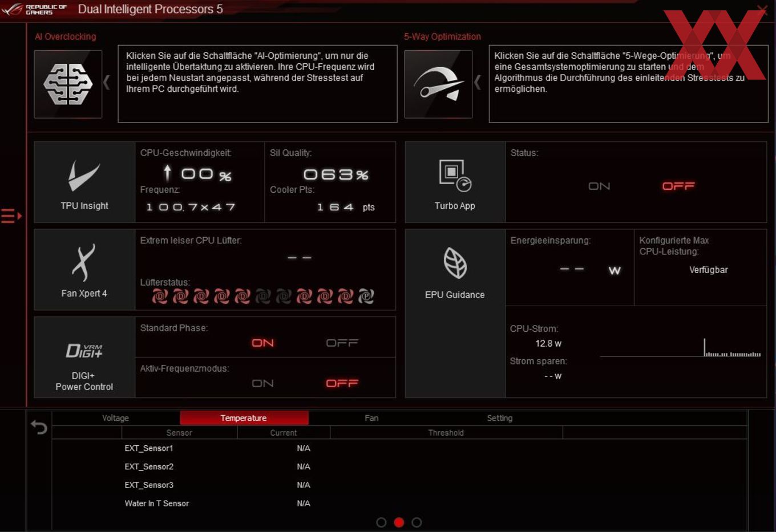This screenshot has height=532, width=776.
Task: Click the AI Overclocking heading link
Action: pos(66,36)
